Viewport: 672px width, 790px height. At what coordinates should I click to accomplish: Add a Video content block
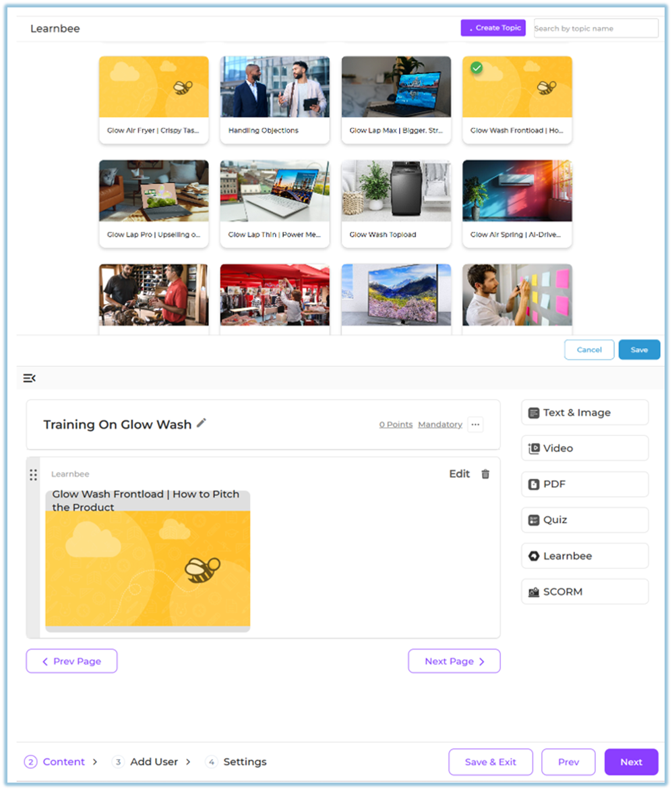pyautogui.click(x=584, y=448)
